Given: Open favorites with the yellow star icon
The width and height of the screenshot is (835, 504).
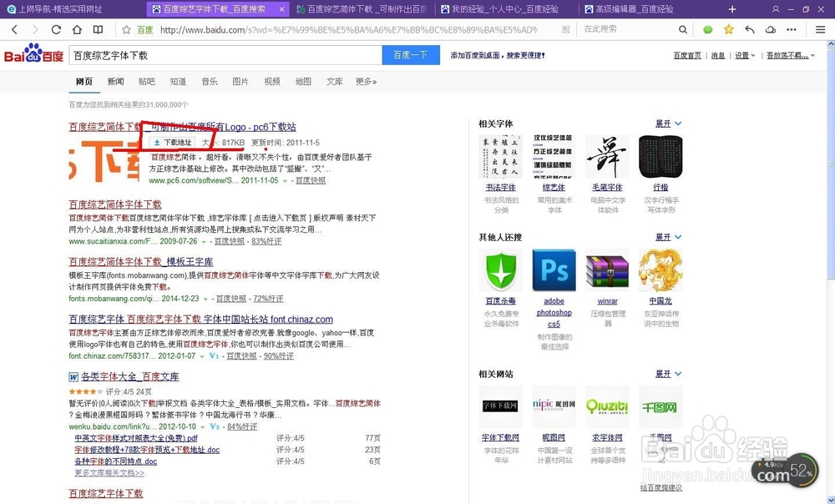Looking at the screenshot, I should pos(728,29).
